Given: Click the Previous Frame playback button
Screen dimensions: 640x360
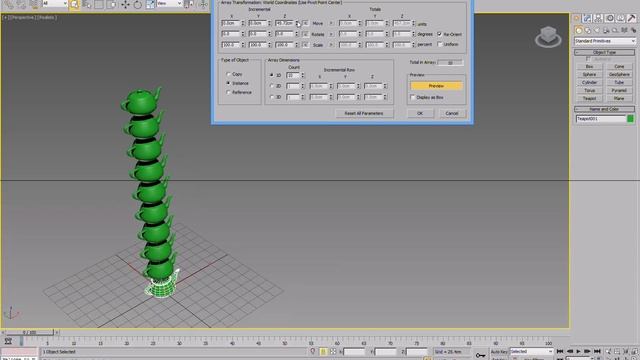Looking at the screenshot, I should [x=569, y=351].
